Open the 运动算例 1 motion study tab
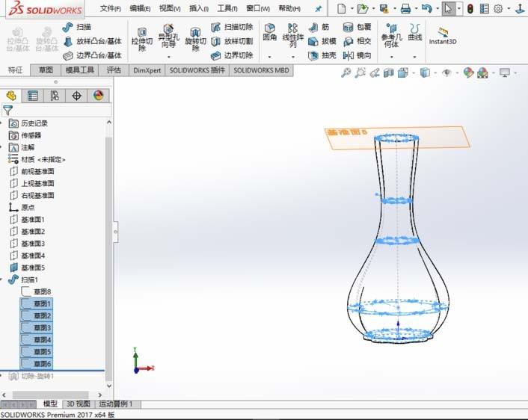The image size is (528, 420). 116,404
